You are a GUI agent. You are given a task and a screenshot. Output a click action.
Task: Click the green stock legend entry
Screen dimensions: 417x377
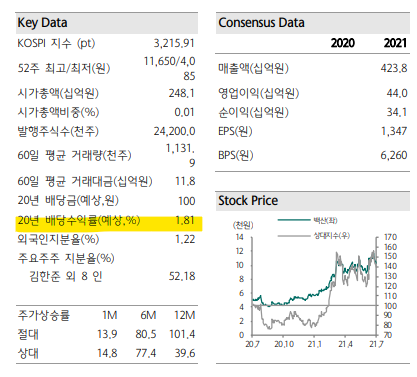307,220
